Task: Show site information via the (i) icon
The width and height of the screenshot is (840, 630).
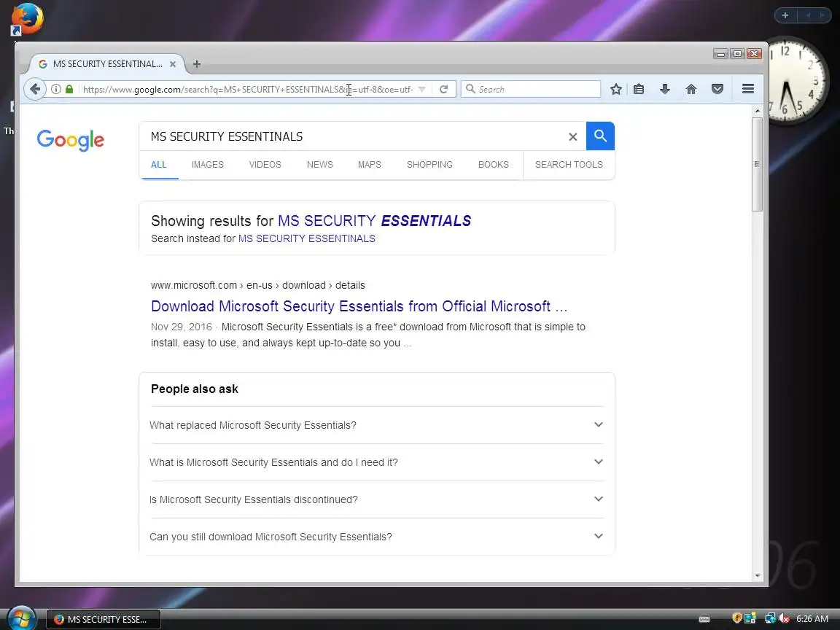Action: click(x=55, y=89)
